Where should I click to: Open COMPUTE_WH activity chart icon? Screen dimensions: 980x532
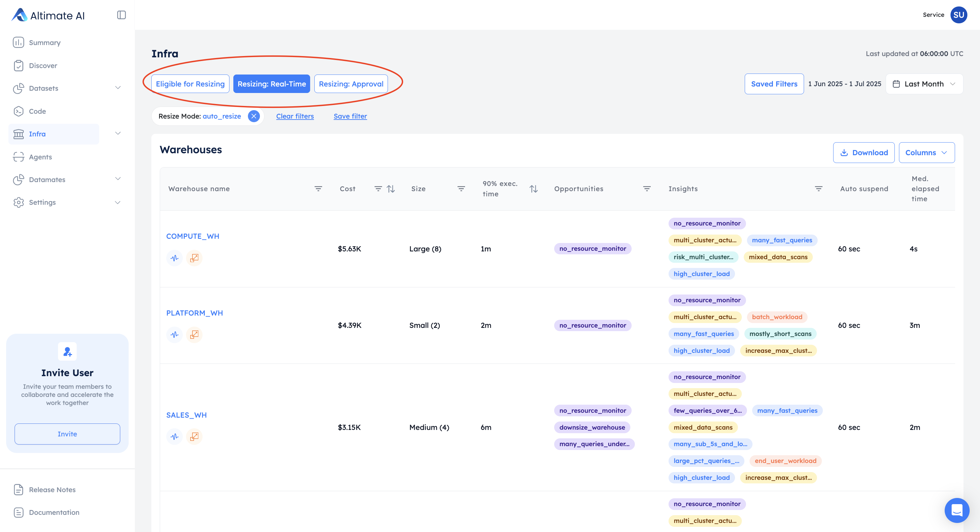click(x=175, y=258)
